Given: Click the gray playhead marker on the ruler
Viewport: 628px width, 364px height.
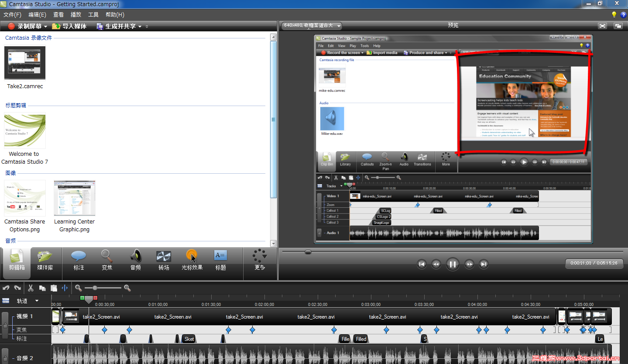Looking at the screenshot, I should 89,300.
